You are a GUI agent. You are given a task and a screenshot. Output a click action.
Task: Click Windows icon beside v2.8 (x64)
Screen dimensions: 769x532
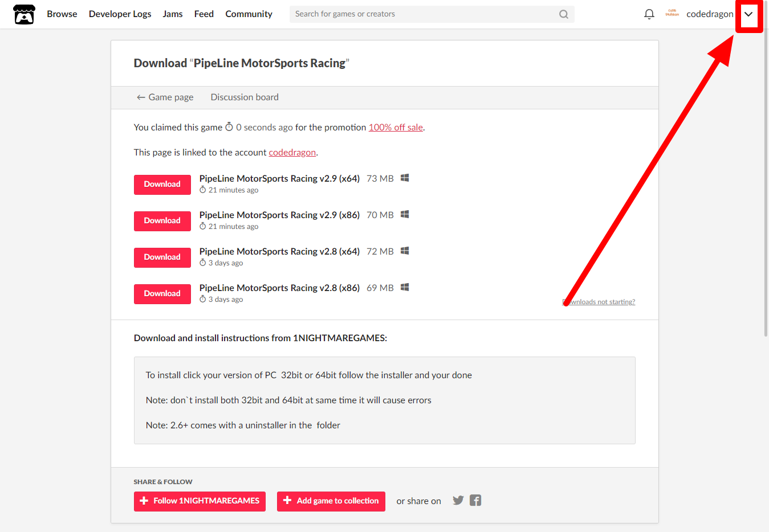[x=405, y=251]
